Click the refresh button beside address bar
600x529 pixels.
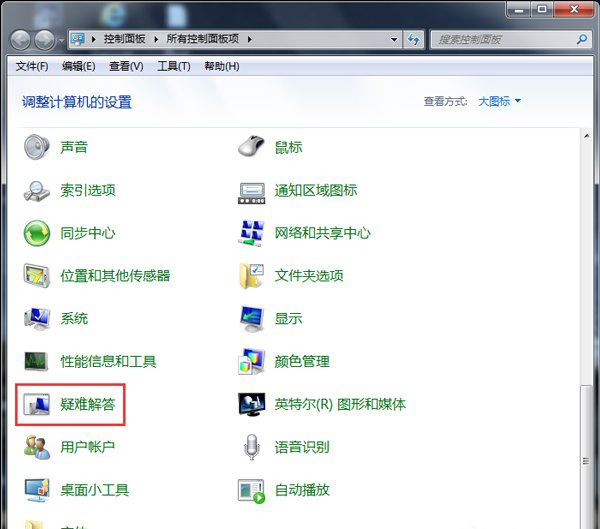pyautogui.click(x=413, y=39)
